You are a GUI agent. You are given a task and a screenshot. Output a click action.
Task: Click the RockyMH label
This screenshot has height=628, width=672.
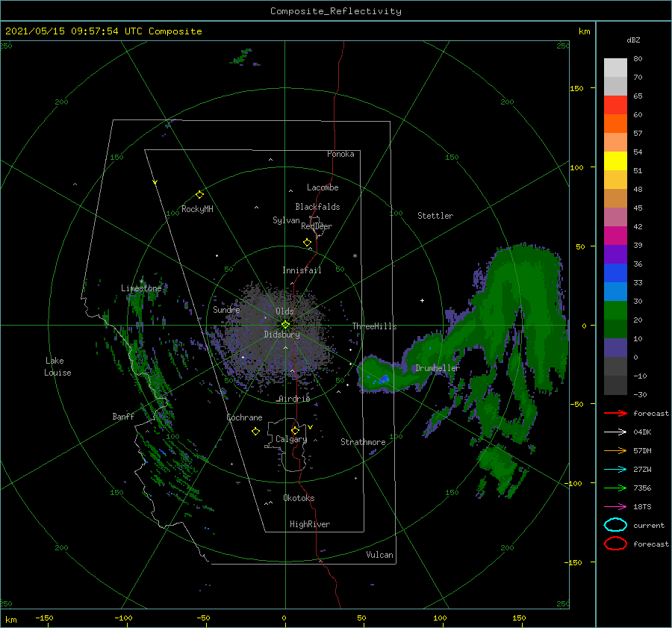[197, 209]
